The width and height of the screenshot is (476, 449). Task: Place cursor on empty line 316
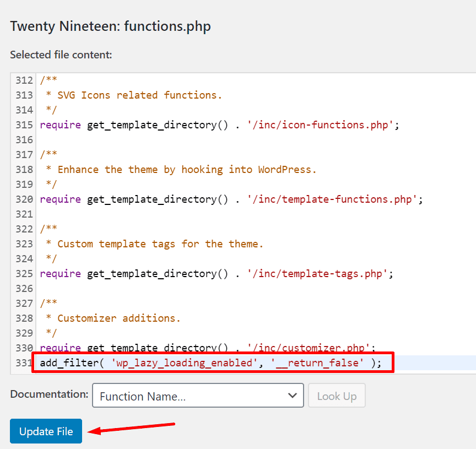click(x=255, y=139)
